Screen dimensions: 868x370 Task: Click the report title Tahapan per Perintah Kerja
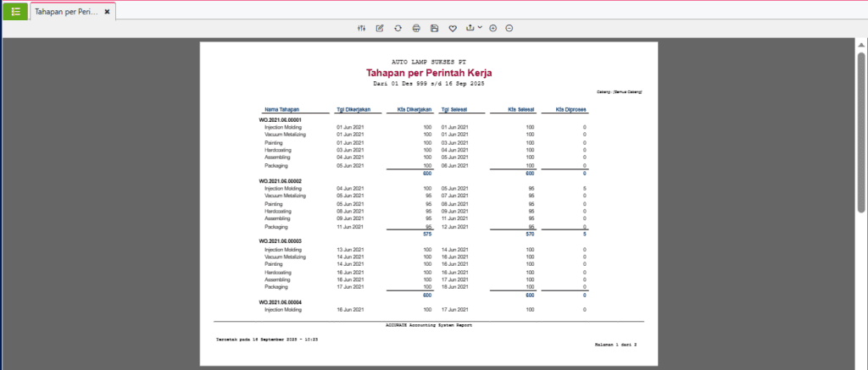click(428, 73)
